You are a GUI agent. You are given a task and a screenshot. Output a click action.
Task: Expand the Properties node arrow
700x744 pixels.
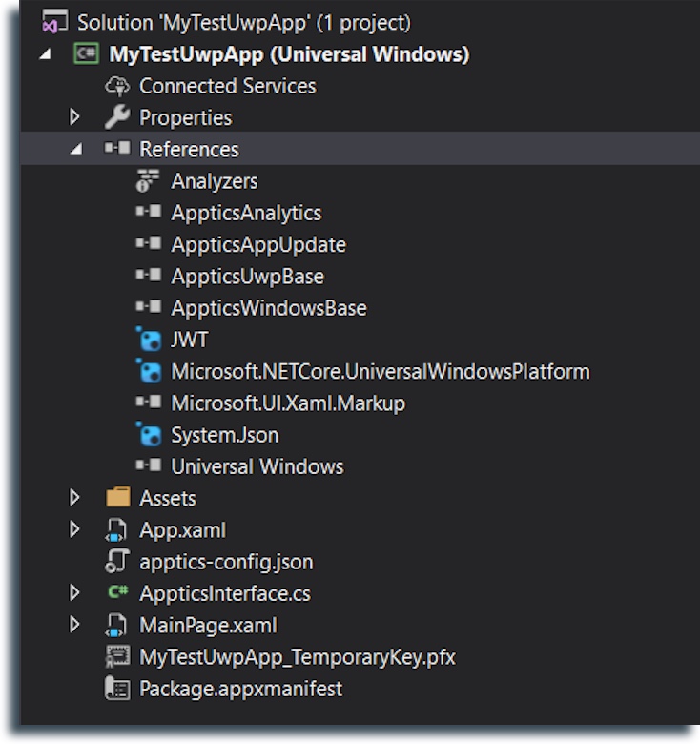[75, 117]
